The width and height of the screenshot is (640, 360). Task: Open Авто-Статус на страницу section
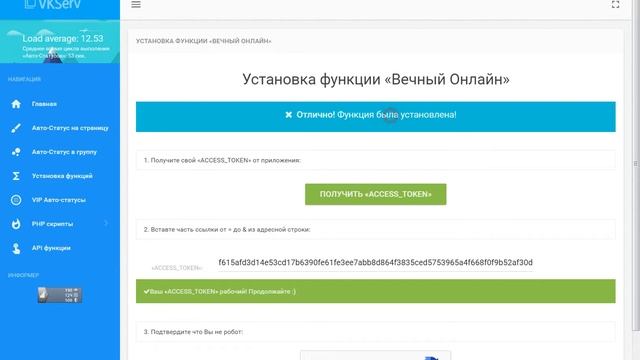coord(70,128)
